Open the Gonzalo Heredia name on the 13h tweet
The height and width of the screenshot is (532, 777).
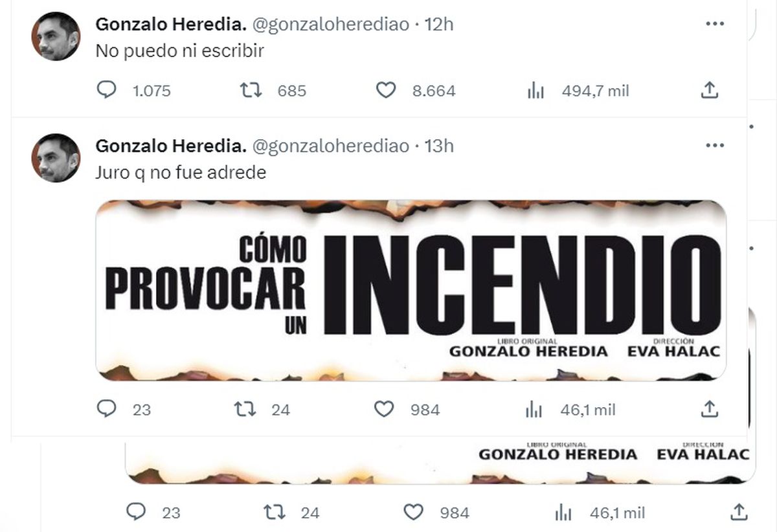click(171, 146)
